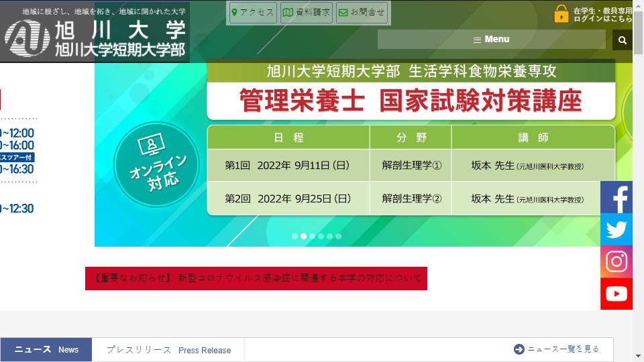644x362 pixels.
Task: Click the お問合せ button
Action: pos(362,12)
